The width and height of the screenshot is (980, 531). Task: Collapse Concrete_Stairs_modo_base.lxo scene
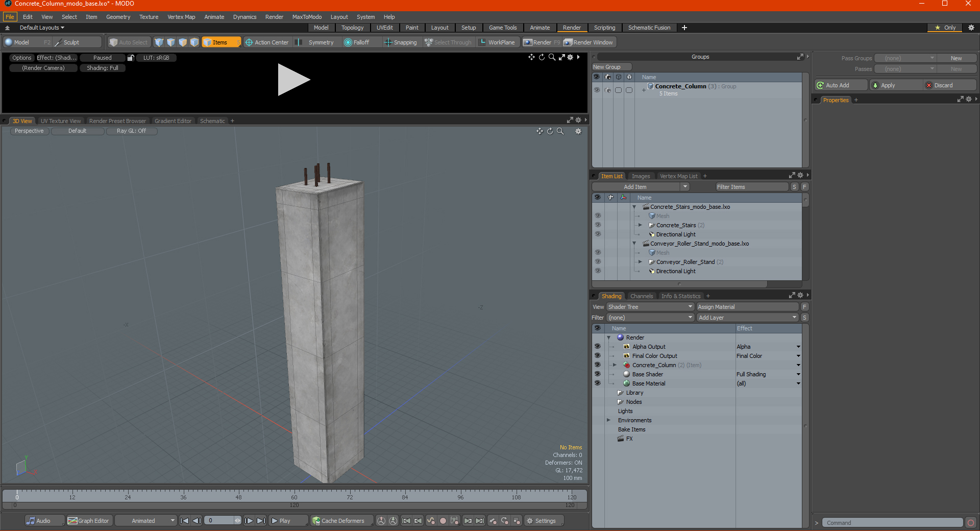pyautogui.click(x=634, y=207)
